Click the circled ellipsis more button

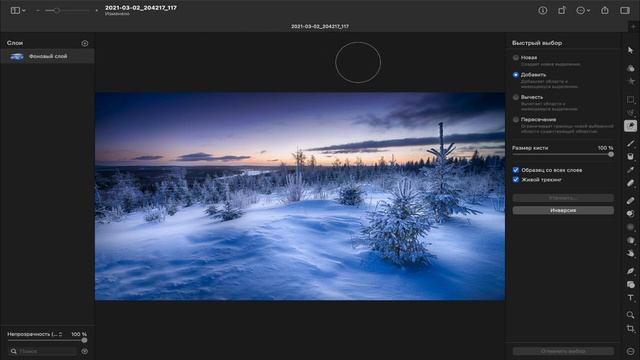point(580,11)
